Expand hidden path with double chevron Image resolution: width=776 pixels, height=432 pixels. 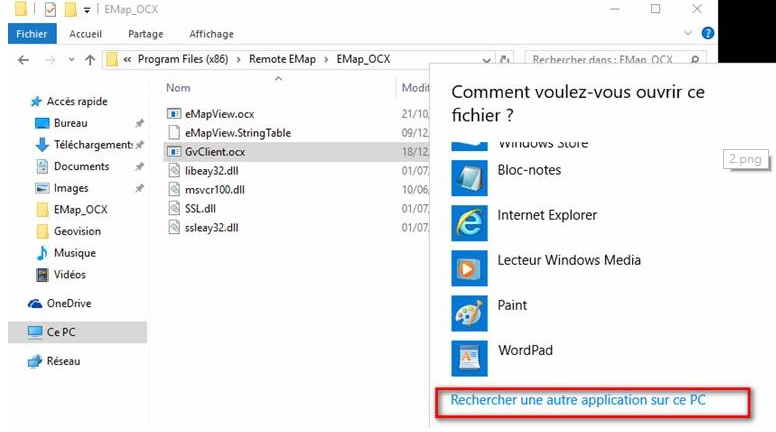coord(127,59)
